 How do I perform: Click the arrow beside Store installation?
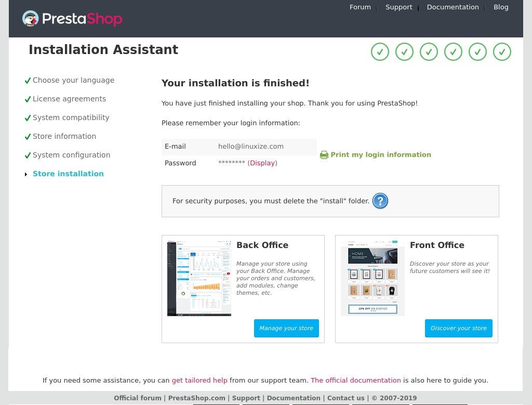(26, 174)
